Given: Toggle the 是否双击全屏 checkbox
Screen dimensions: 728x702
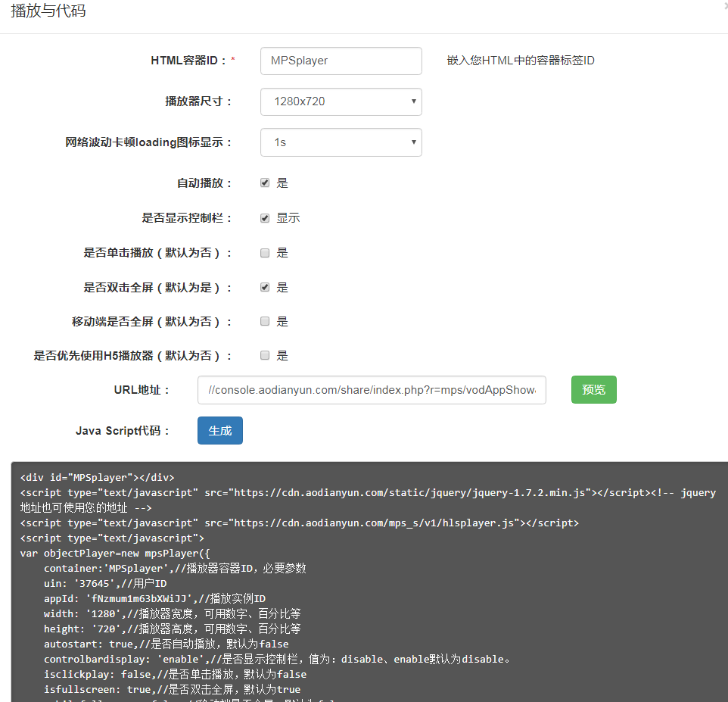Looking at the screenshot, I should (x=265, y=287).
